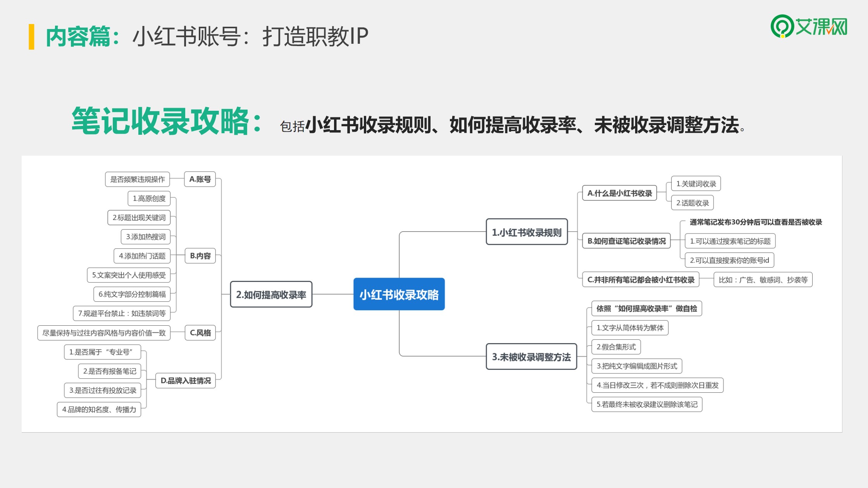Select node 2.如何提高收录率
The image size is (868, 488).
point(271,294)
